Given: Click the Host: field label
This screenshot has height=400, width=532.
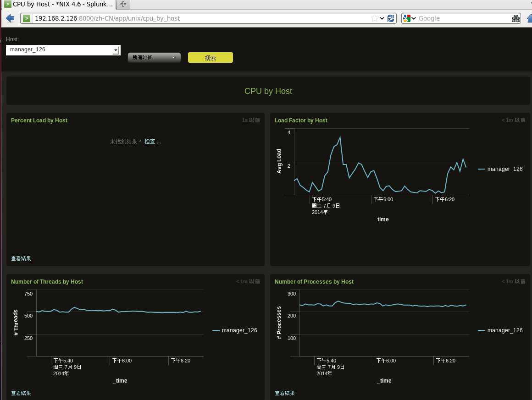Looking at the screenshot, I should (x=12, y=39).
